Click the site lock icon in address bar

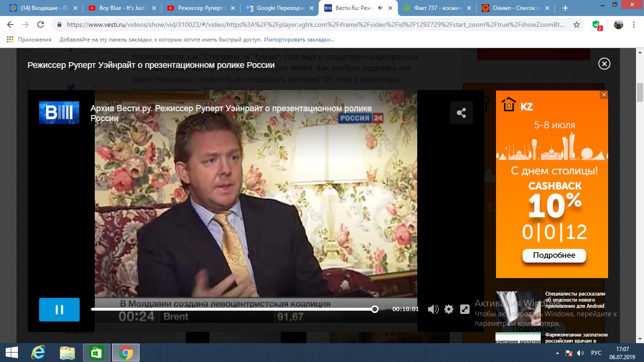click(x=59, y=25)
